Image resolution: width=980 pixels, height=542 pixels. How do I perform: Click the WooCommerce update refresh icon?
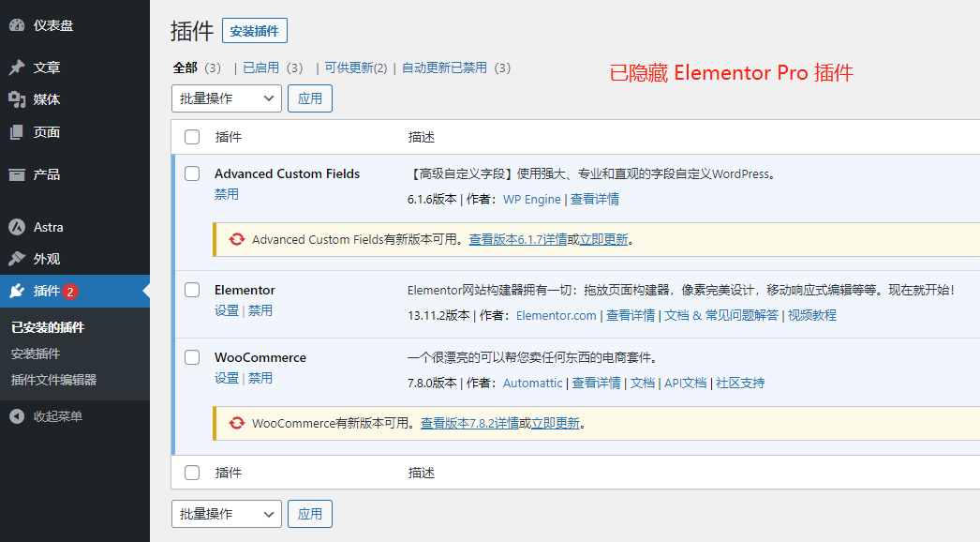[x=236, y=423]
